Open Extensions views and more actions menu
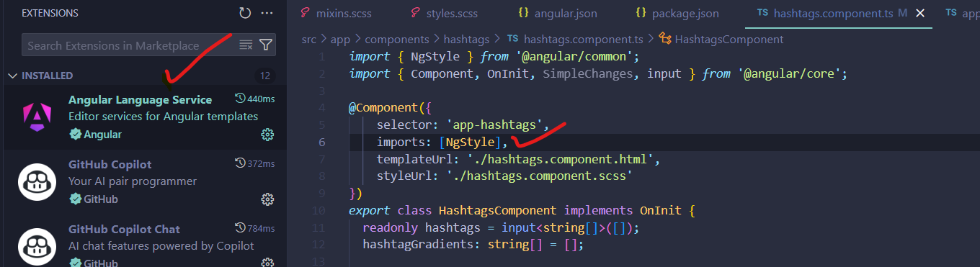 (x=267, y=13)
